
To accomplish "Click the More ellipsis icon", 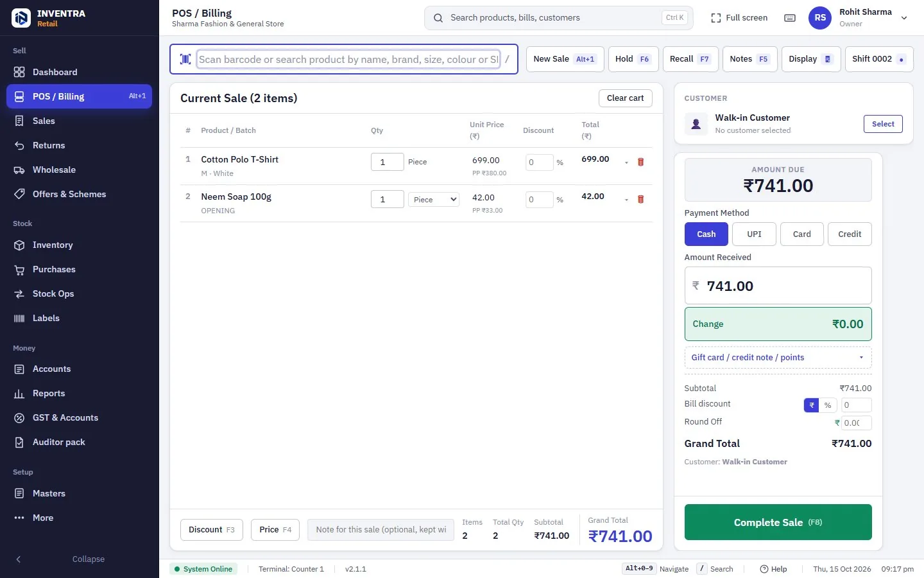I will tap(19, 518).
